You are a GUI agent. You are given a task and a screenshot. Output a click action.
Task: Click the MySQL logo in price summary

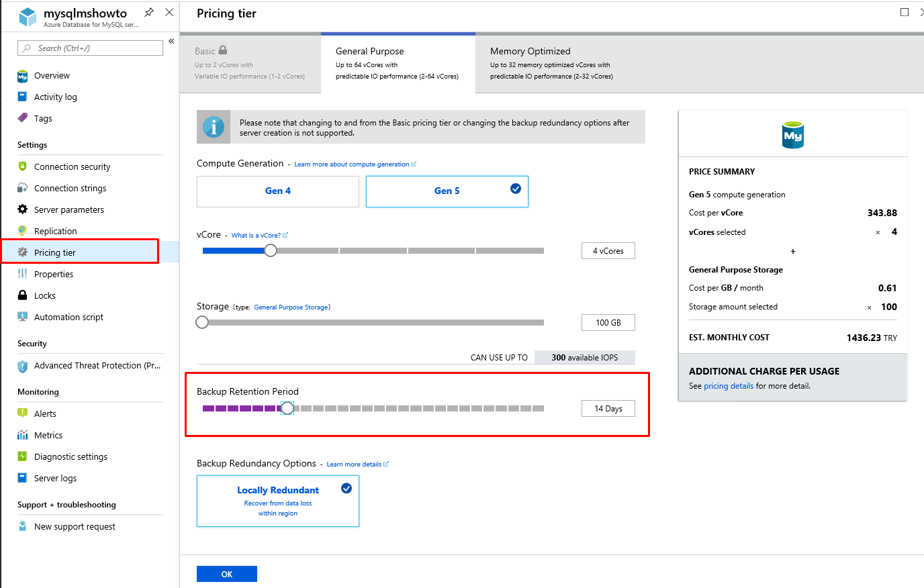792,135
